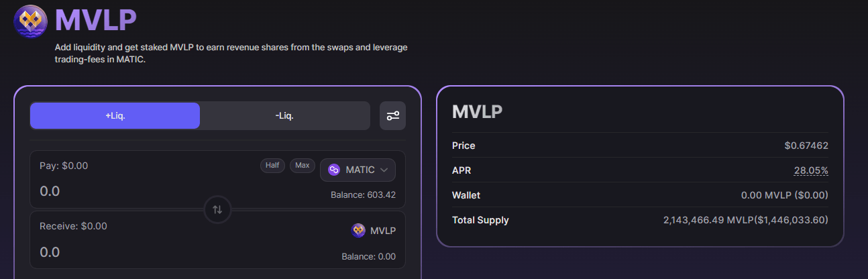
Task: Click the 28.05% APR underlined value
Action: pyautogui.click(x=811, y=170)
